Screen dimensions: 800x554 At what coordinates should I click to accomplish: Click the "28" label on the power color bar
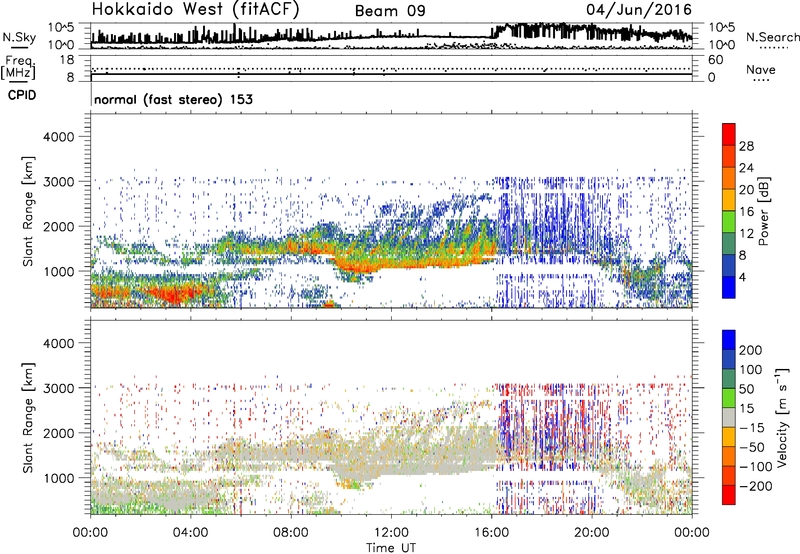tap(746, 146)
